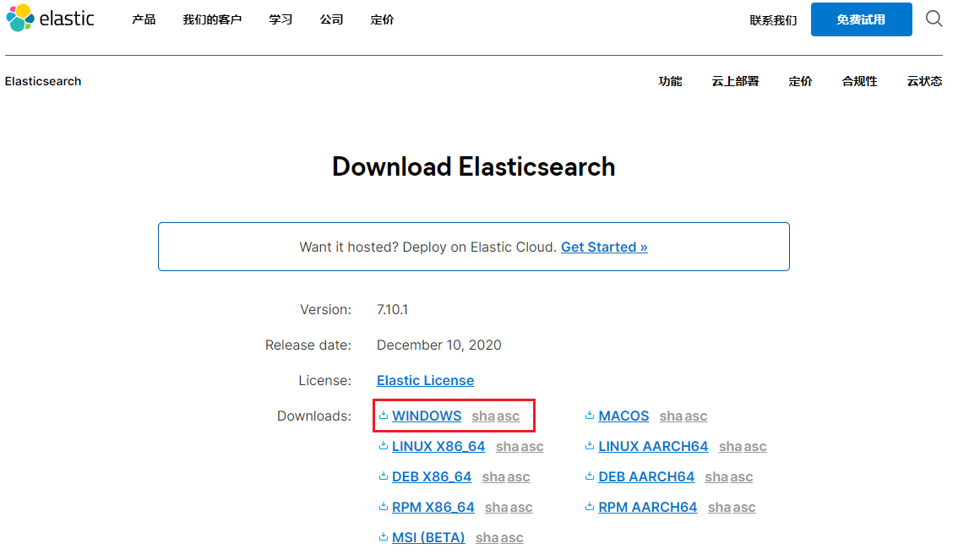969x560 pixels.
Task: Click the release date December 10, 2020
Action: coord(438,345)
